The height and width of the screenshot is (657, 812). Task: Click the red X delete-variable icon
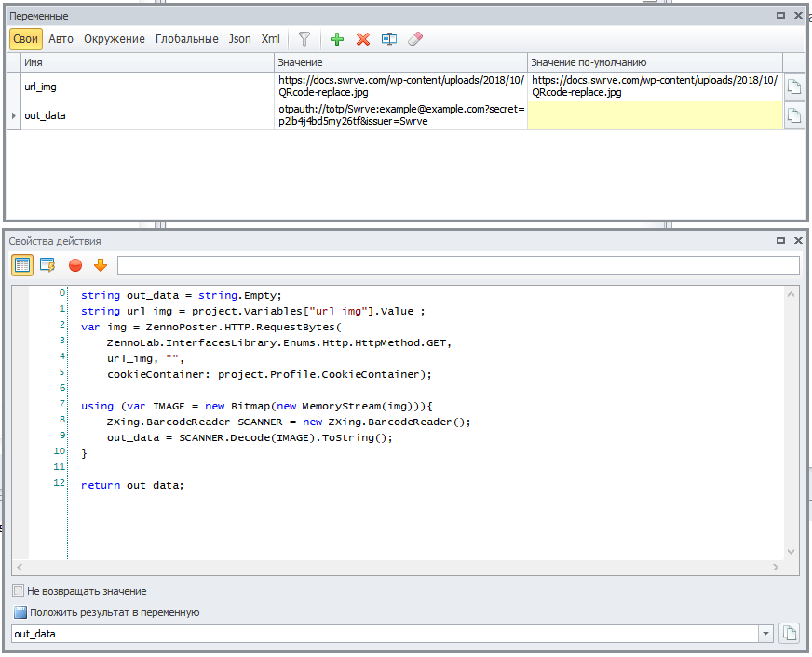(363, 39)
